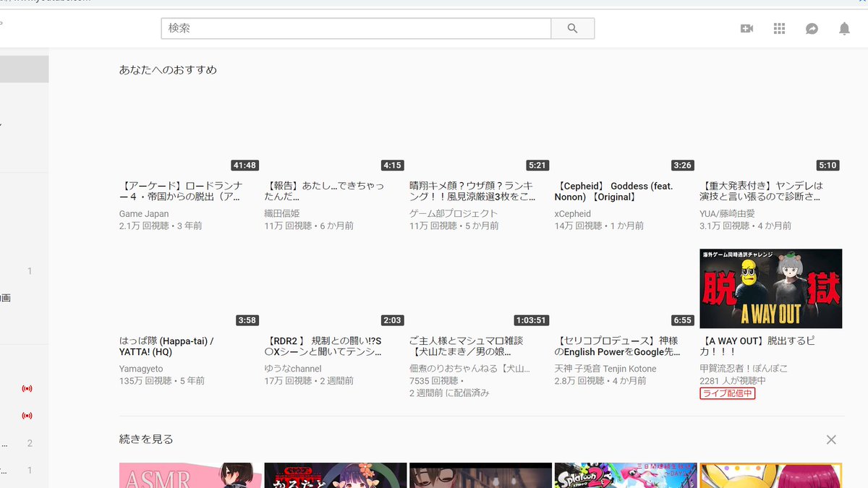Open video 晴翔キメ顔？ウザ顔？ランキング
This screenshot has height=488, width=868.
(473, 191)
